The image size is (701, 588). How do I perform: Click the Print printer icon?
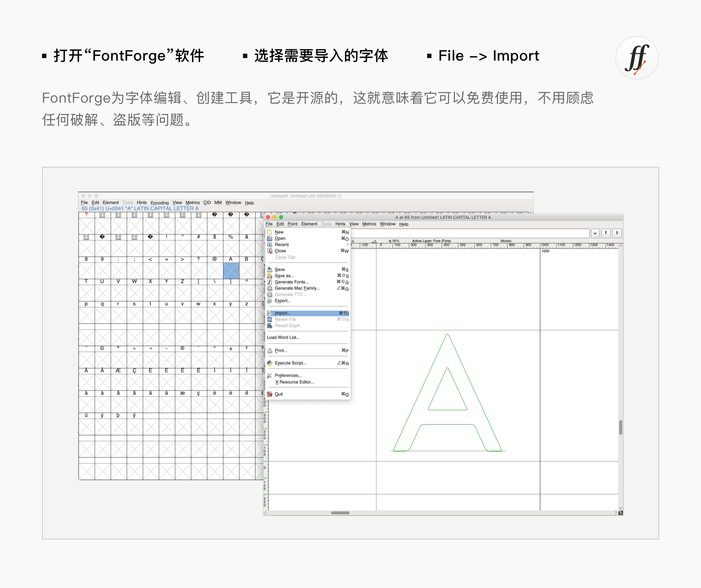pyautogui.click(x=270, y=351)
